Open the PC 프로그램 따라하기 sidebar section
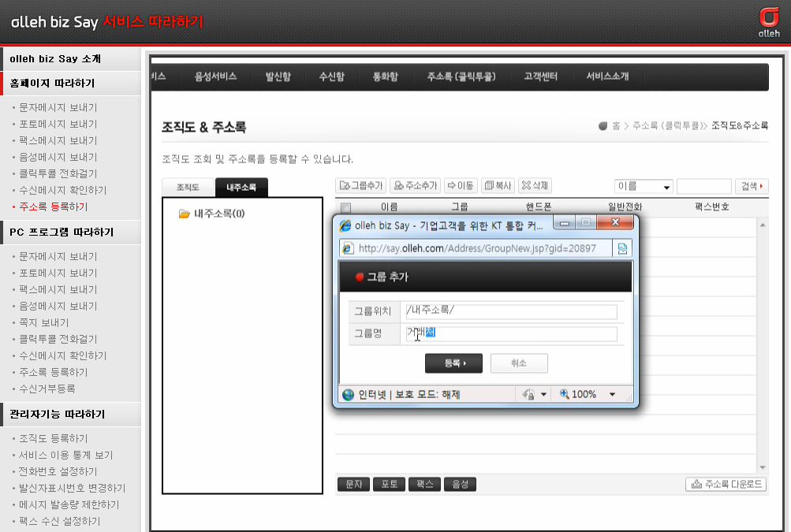791x532 pixels. click(x=71, y=233)
